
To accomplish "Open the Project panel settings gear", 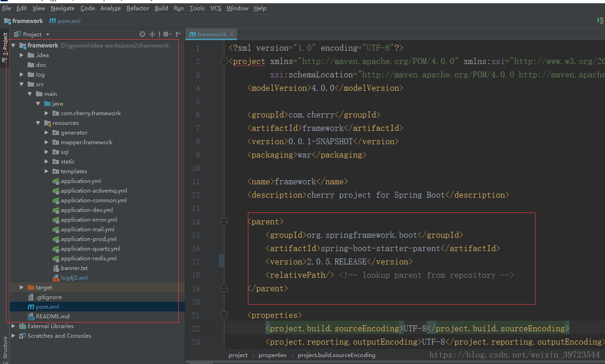I will (166, 34).
